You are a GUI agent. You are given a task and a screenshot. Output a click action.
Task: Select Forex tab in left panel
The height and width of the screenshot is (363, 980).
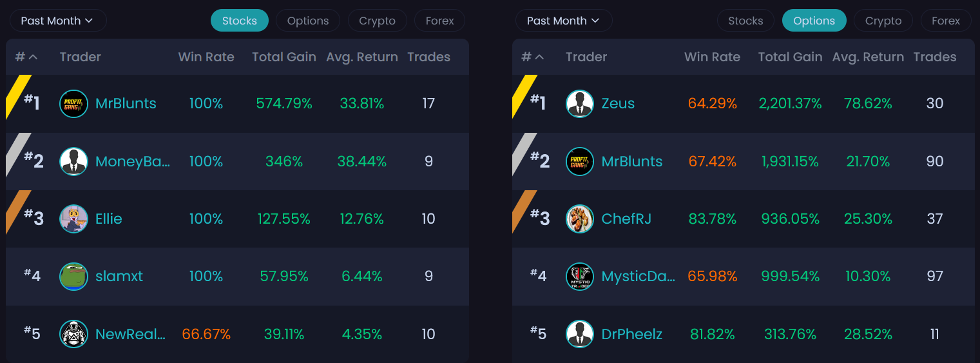pos(439,21)
